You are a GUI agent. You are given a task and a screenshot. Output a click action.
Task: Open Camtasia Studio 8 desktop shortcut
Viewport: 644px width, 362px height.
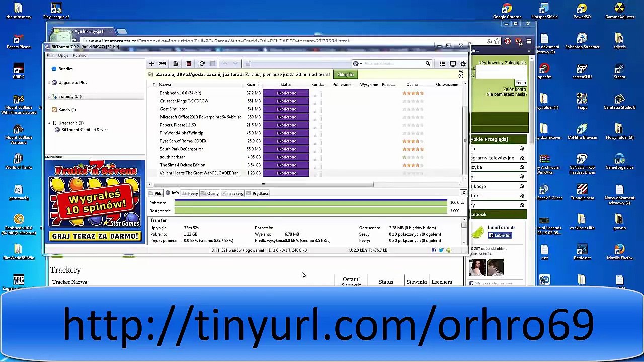coord(619,101)
